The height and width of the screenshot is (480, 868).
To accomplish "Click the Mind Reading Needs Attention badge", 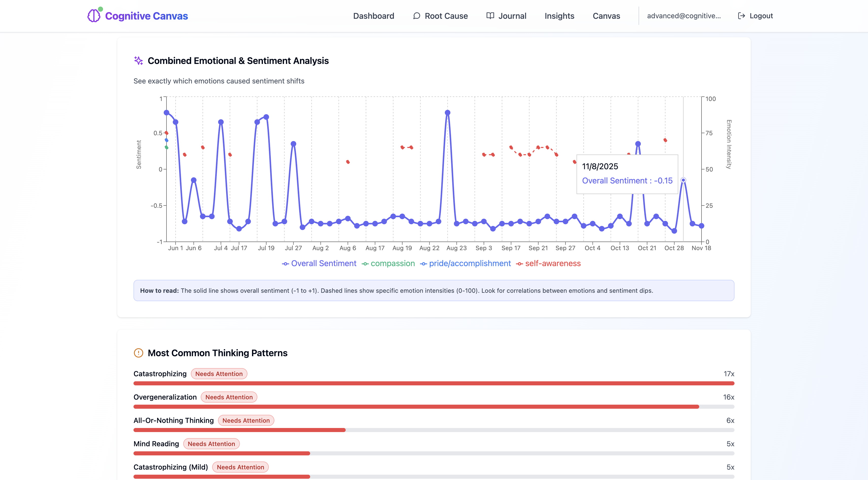I will point(211,444).
